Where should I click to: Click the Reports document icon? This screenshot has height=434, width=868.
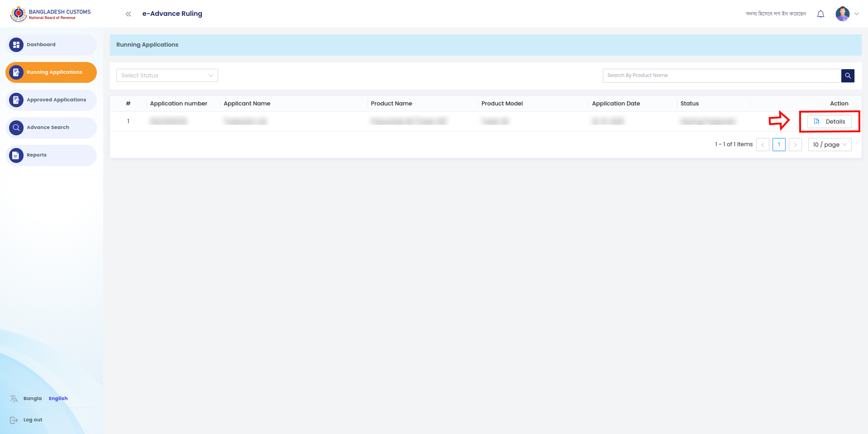pyautogui.click(x=16, y=155)
